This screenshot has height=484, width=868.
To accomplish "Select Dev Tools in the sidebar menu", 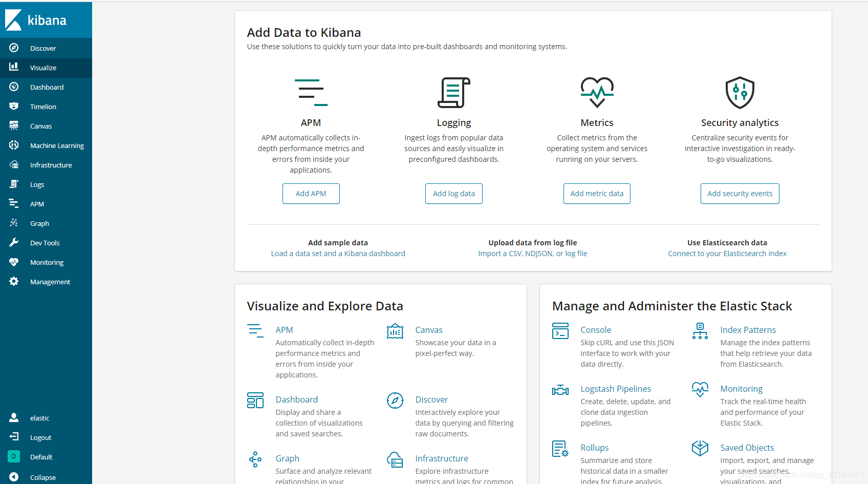I will tap(46, 243).
